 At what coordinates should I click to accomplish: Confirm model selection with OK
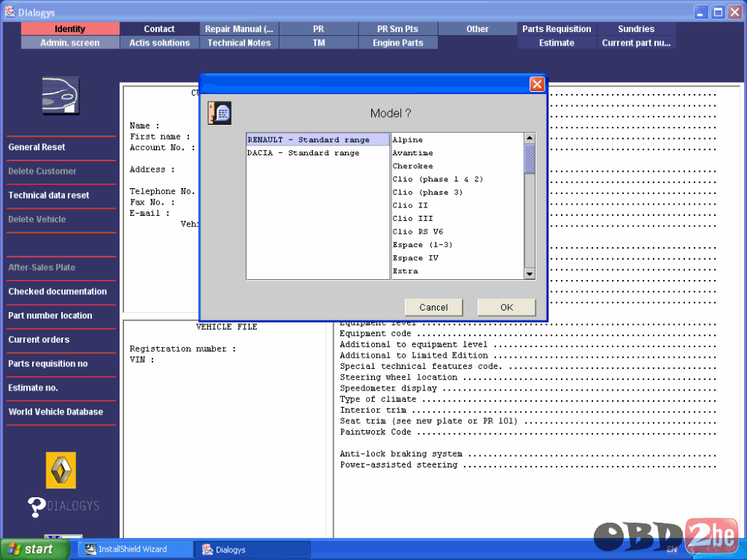[507, 307]
